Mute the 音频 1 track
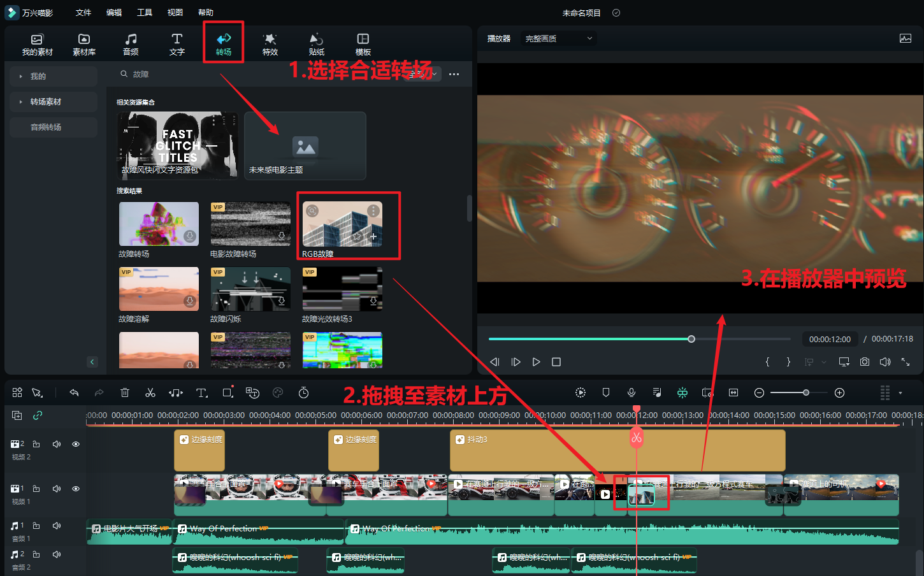 [x=57, y=526]
